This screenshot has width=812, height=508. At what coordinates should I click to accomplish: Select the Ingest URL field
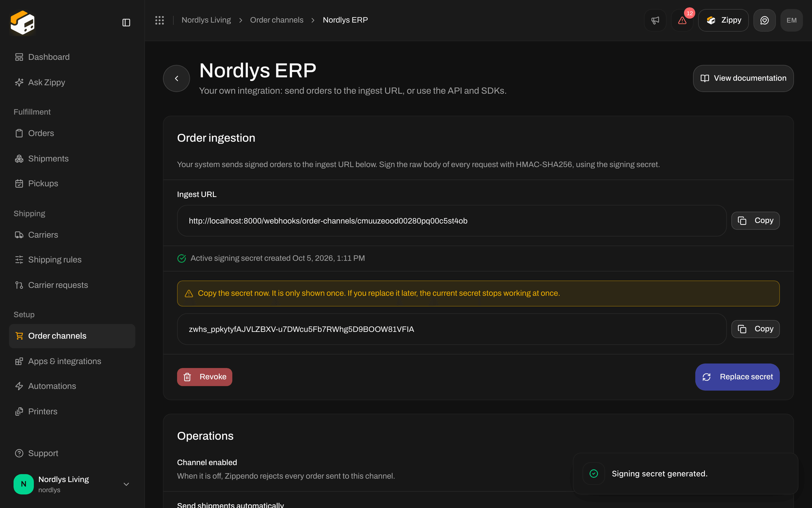(452, 221)
